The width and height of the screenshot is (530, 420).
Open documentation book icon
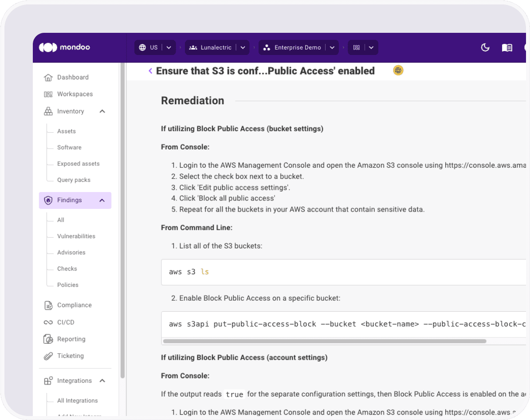507,47
